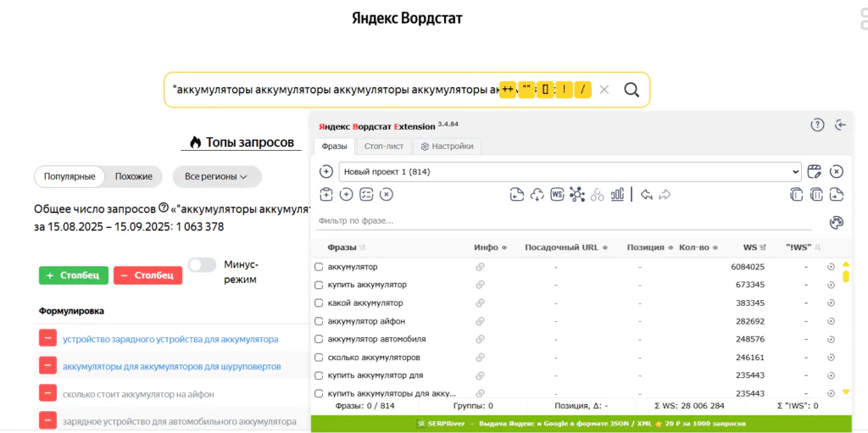Open the SERPRiver green banner link
This screenshot has height=433, width=868.
tap(583, 425)
